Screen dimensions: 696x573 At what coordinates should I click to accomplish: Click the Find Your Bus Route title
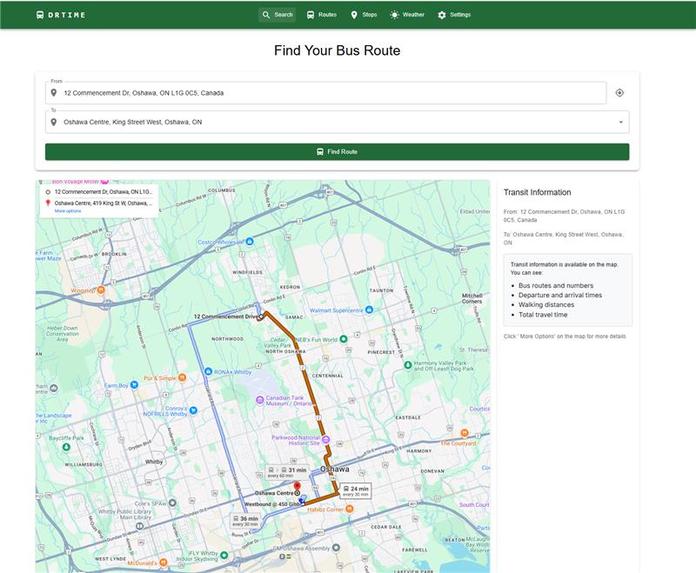click(x=337, y=51)
